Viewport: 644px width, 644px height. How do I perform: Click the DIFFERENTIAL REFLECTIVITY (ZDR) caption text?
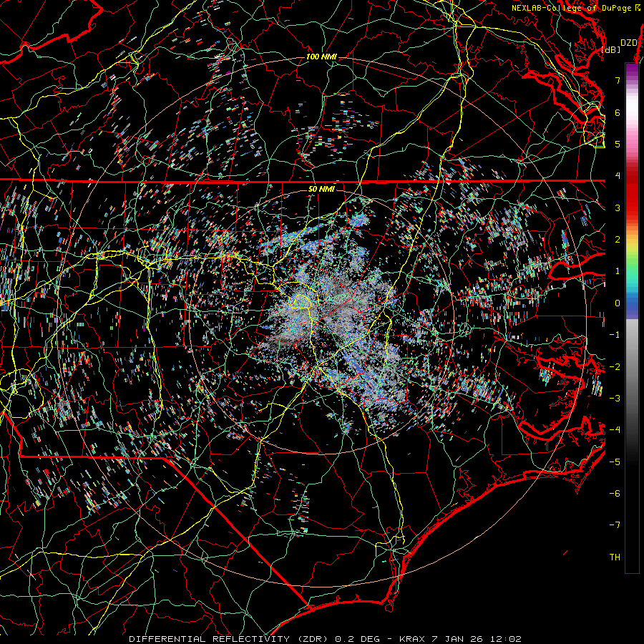[x=229, y=639]
